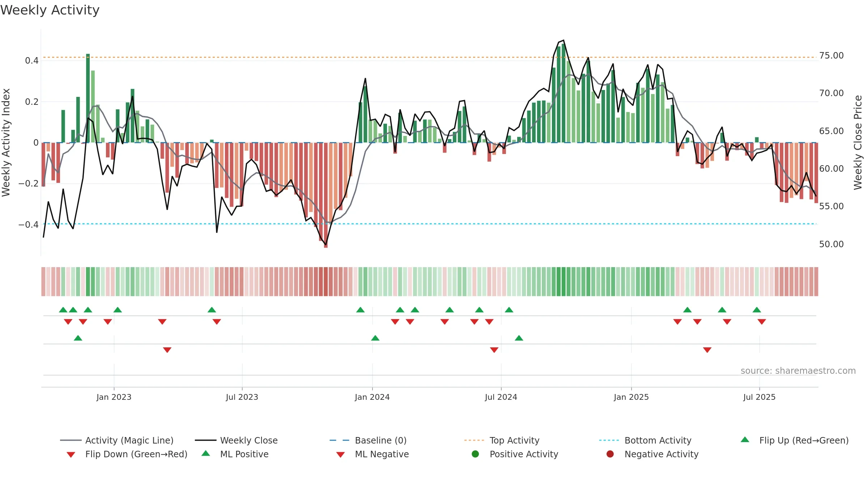Viewport: 868px width, 488px height.
Task: Click the Jan 2025 axis label
Action: click(x=631, y=397)
